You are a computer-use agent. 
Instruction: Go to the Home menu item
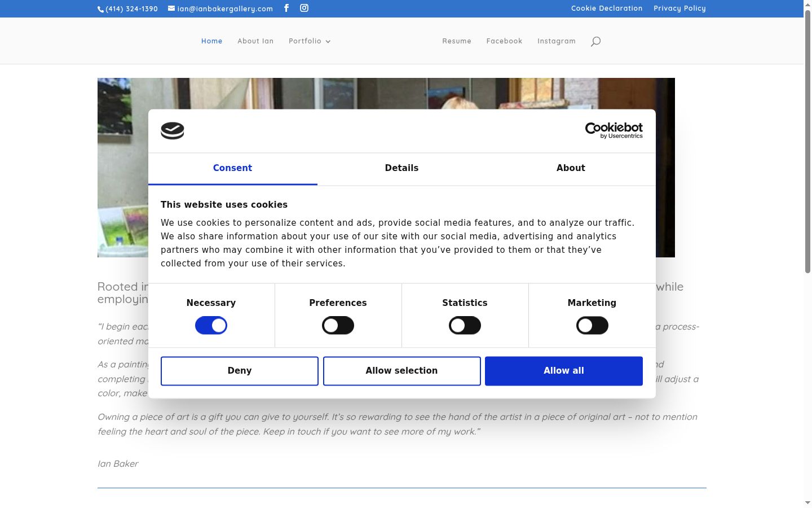pyautogui.click(x=212, y=41)
